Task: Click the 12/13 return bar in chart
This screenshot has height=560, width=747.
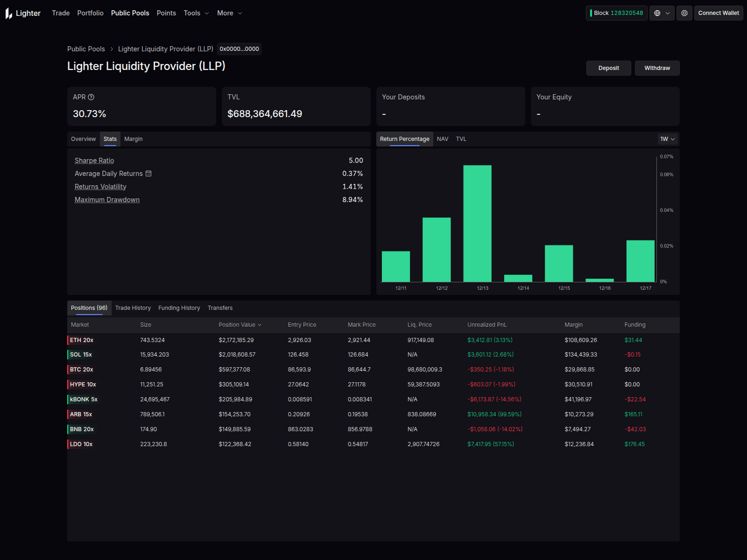Action: tap(477, 224)
